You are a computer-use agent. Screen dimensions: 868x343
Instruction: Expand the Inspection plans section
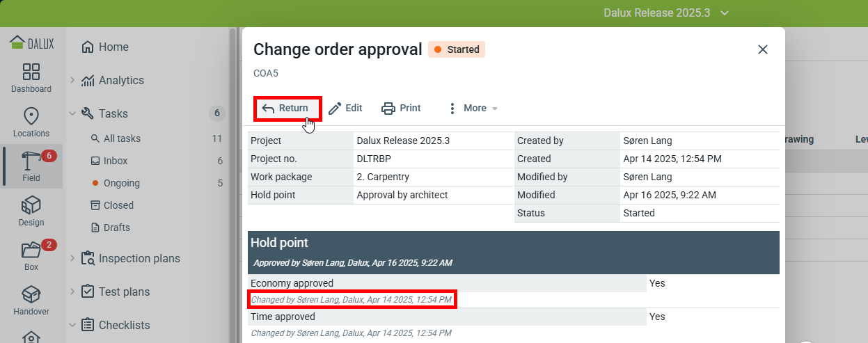click(x=72, y=258)
